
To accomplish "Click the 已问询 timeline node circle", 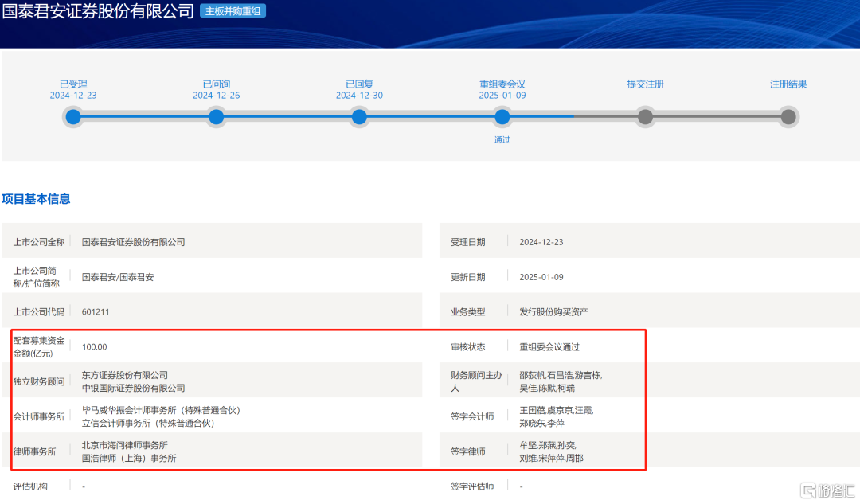I will 216,117.
